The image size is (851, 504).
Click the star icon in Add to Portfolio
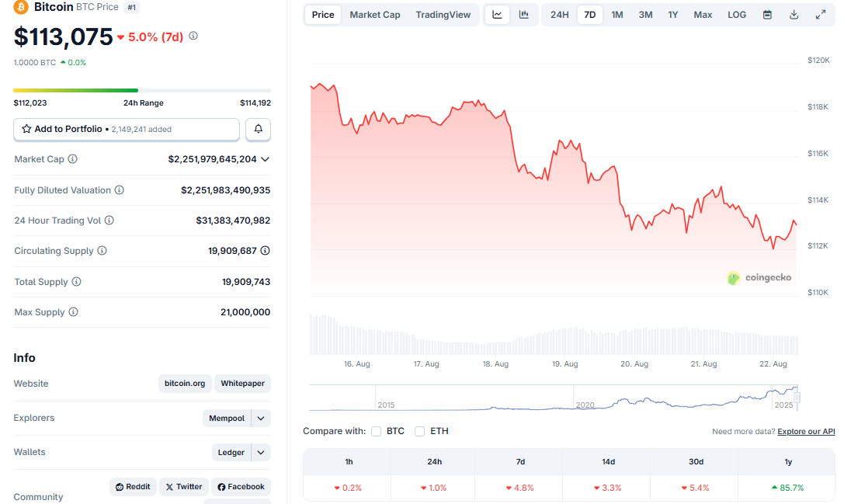coord(26,129)
